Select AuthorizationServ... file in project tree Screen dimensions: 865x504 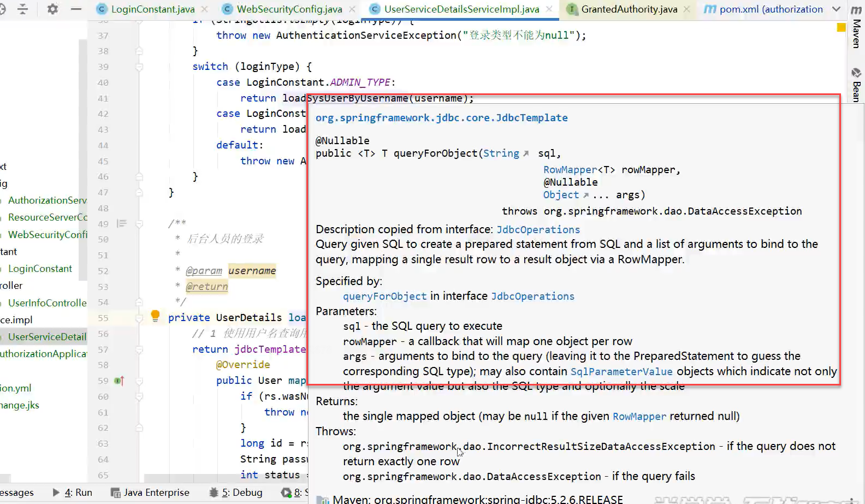point(48,200)
